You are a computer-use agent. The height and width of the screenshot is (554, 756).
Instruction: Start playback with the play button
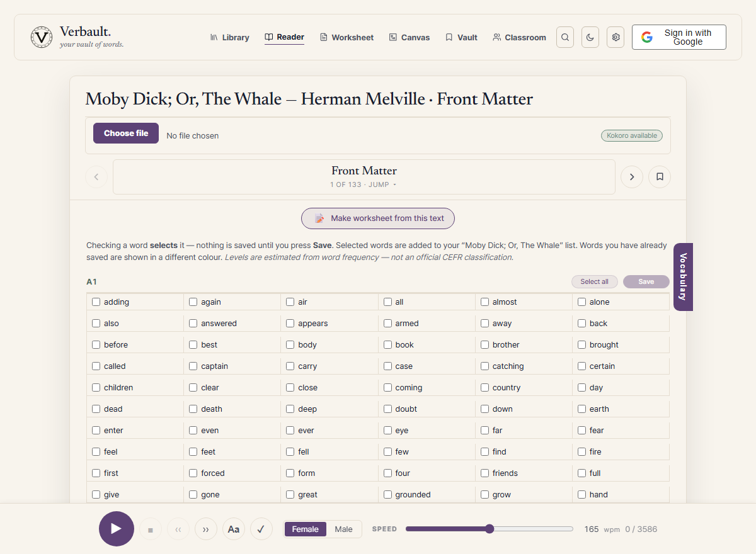point(117,529)
